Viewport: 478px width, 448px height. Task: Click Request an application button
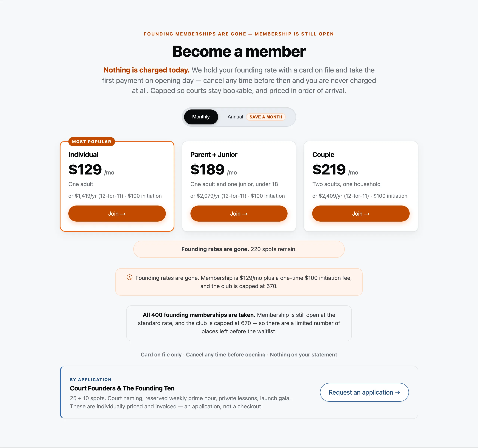pos(364,393)
